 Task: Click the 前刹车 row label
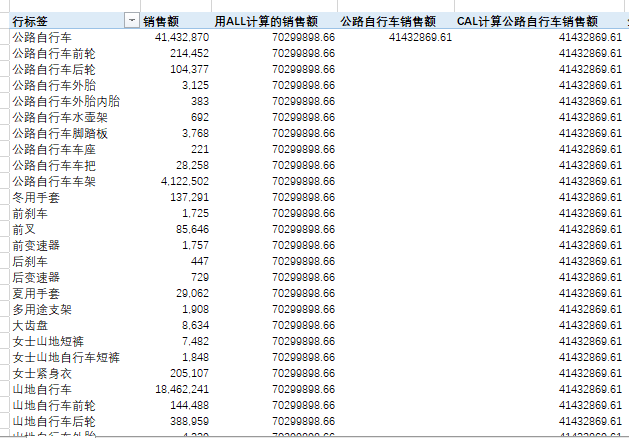tap(30, 213)
